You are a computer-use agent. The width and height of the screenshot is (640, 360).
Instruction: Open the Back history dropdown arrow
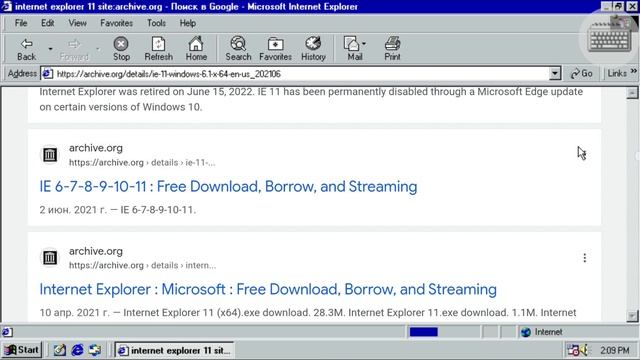51,49
